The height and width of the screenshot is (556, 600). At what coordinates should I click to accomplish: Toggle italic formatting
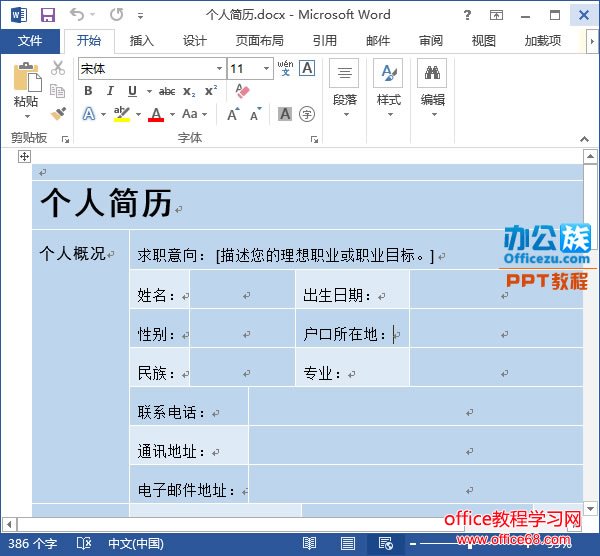110,91
